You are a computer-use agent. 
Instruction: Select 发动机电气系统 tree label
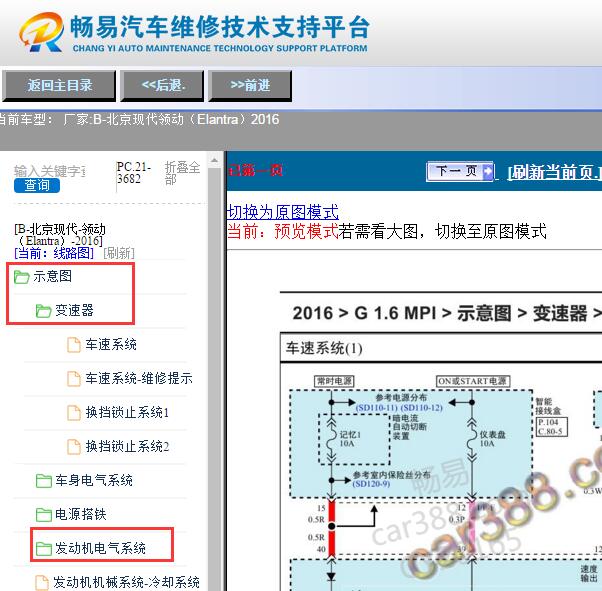[x=100, y=548]
